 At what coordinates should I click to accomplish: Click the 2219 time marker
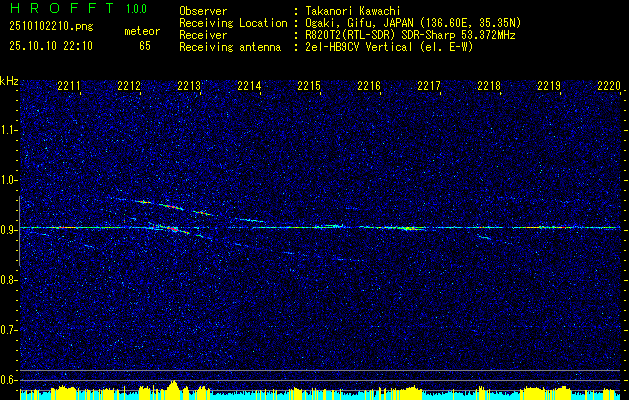(x=549, y=86)
